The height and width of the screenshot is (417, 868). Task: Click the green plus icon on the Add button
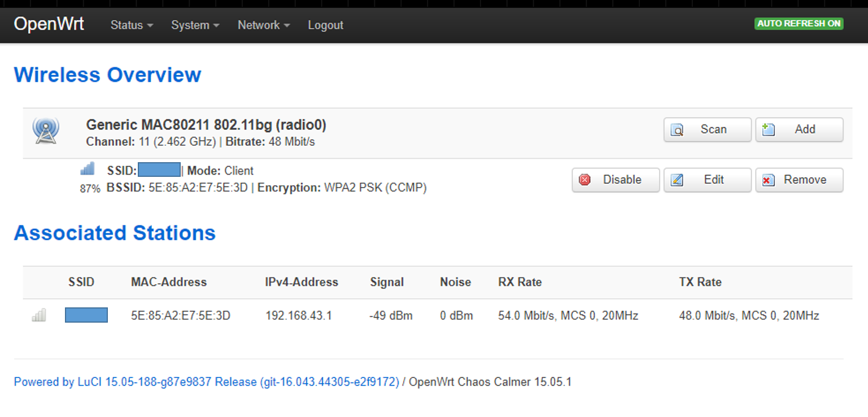pyautogui.click(x=769, y=129)
